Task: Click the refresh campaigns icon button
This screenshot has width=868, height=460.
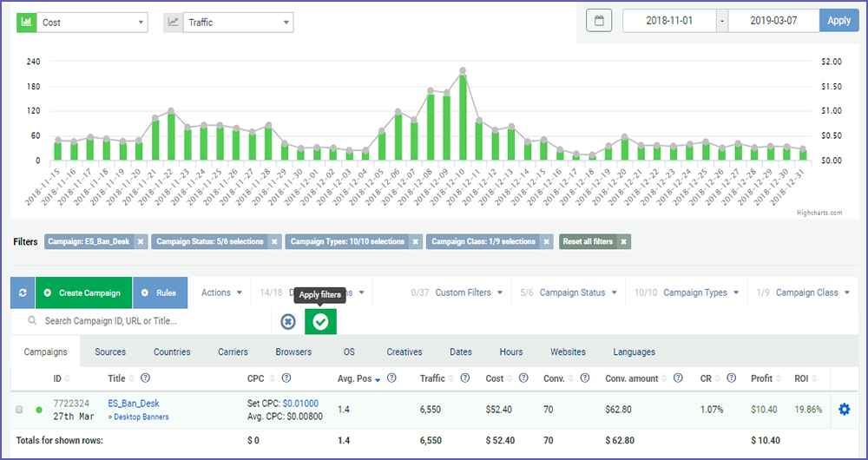Action: point(23,293)
